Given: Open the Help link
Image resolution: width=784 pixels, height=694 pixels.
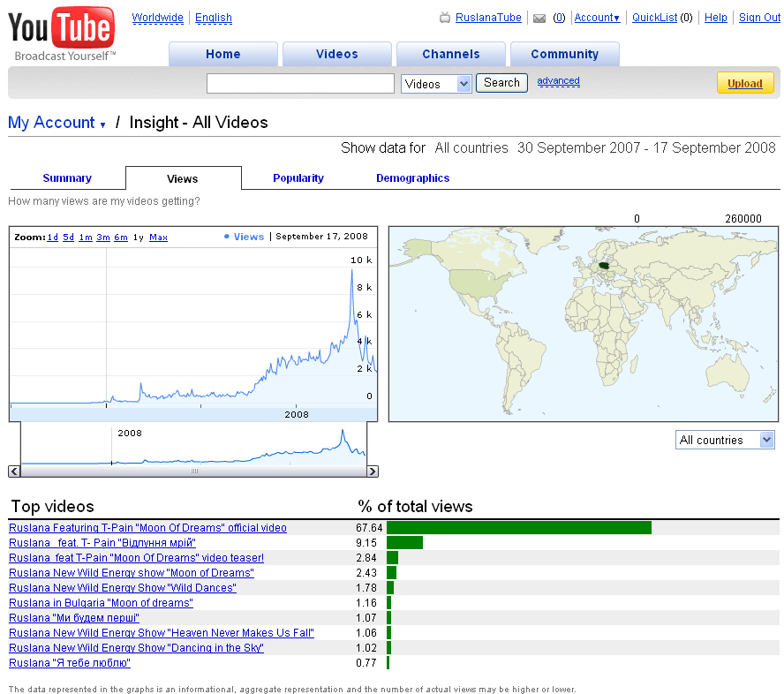Looking at the screenshot, I should 715,18.
